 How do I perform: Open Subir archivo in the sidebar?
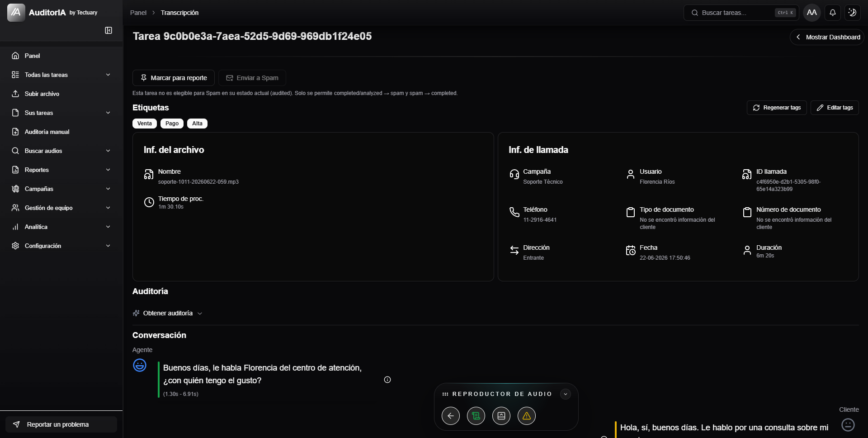coord(61,94)
